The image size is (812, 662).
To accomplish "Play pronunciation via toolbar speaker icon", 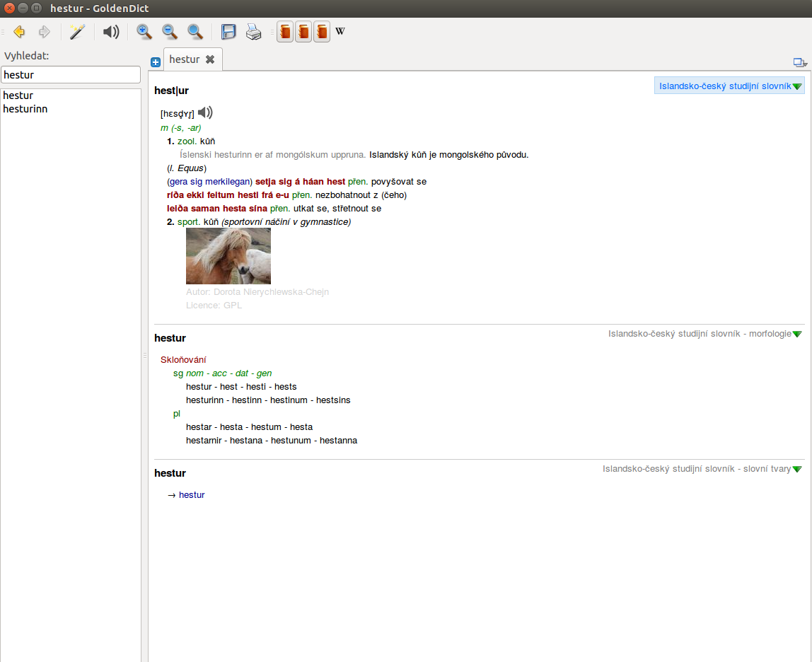I will (111, 32).
